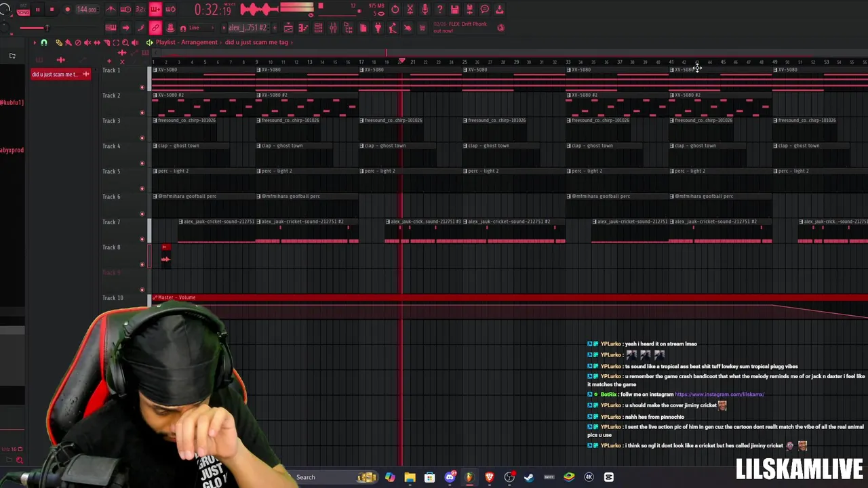Select the paint brush tool in playlist
Image resolution: width=868 pixels, height=488 pixels.
coord(68,42)
